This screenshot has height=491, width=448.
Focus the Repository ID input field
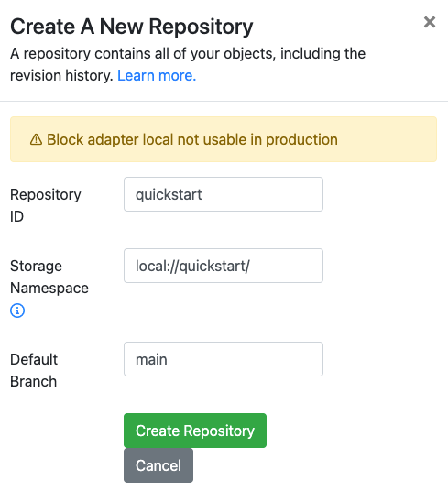[224, 194]
